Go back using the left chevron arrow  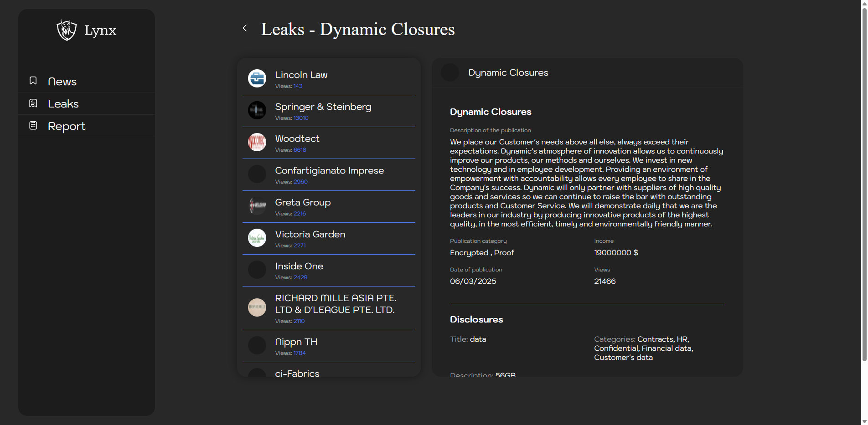click(245, 28)
